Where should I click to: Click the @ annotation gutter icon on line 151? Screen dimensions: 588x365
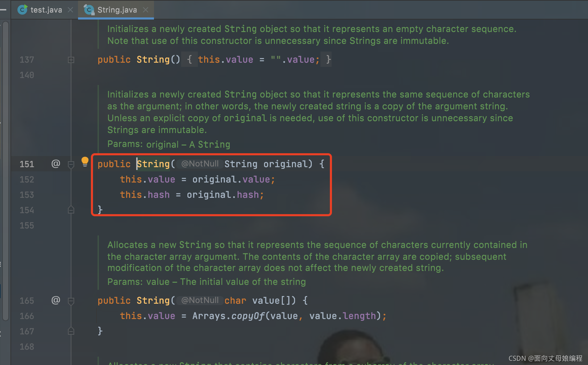[x=56, y=164]
